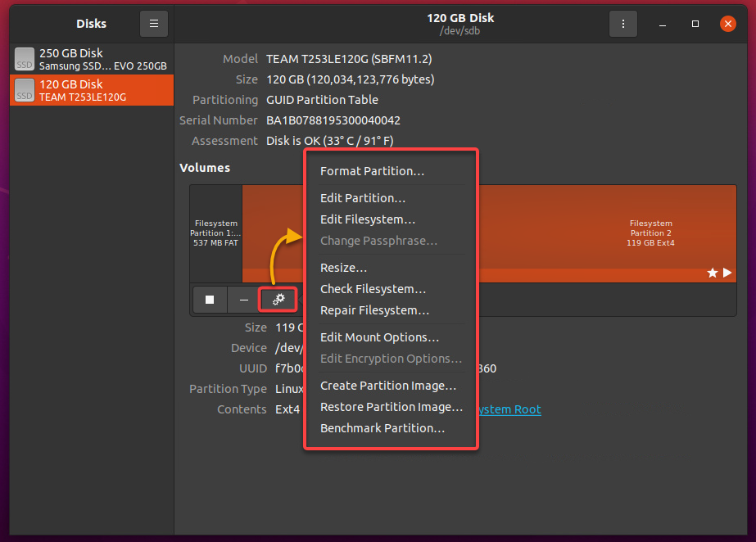Choose Format Partition from the menu

click(x=372, y=171)
